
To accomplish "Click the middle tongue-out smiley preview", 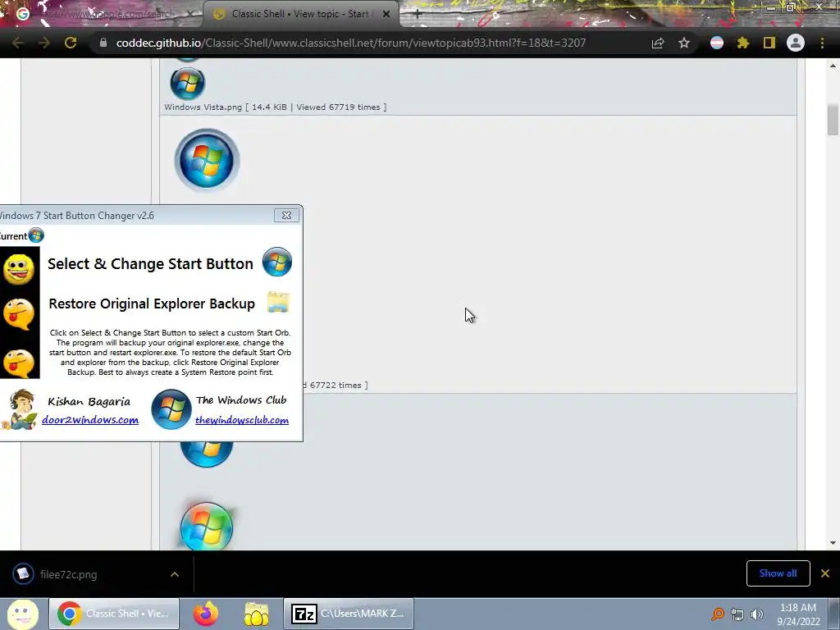I will 19,313.
